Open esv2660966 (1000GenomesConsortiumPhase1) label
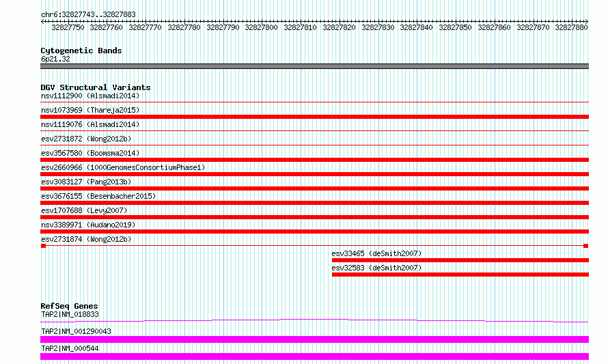This screenshot has width=608, height=364. pos(123,167)
